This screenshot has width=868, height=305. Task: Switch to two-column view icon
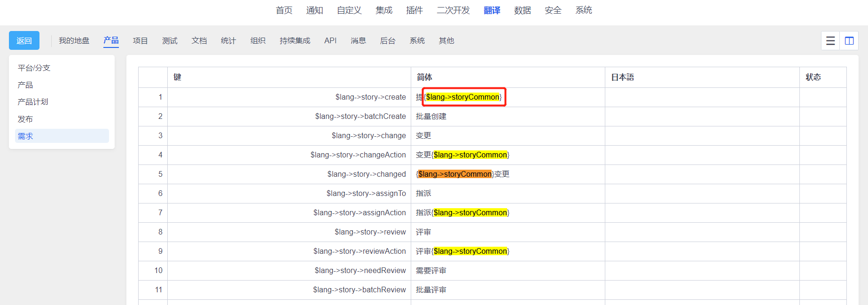849,41
